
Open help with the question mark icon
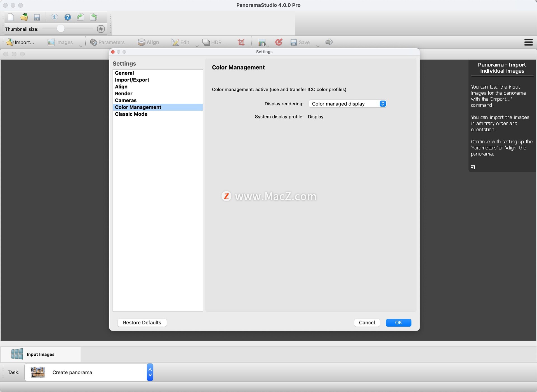(x=67, y=17)
